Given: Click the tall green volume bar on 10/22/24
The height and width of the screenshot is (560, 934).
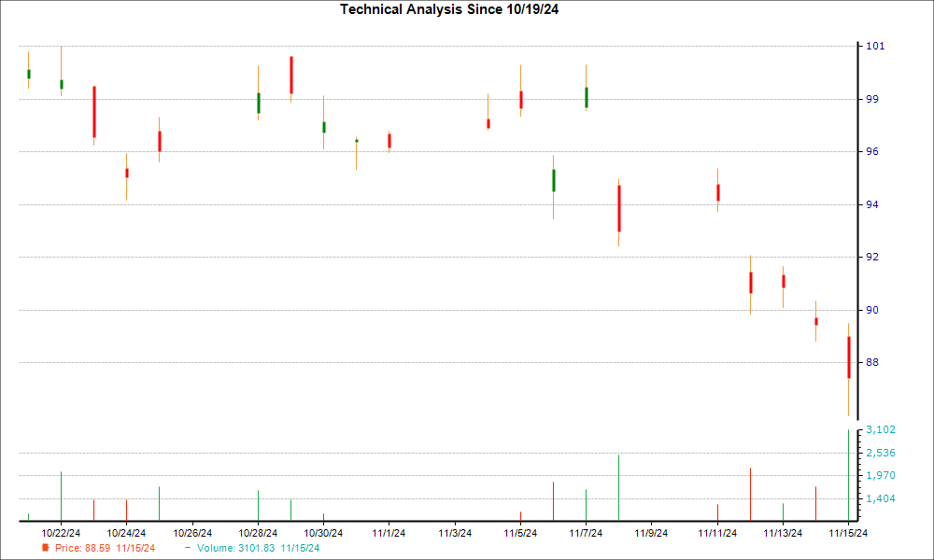Looking at the screenshot, I should [61, 497].
